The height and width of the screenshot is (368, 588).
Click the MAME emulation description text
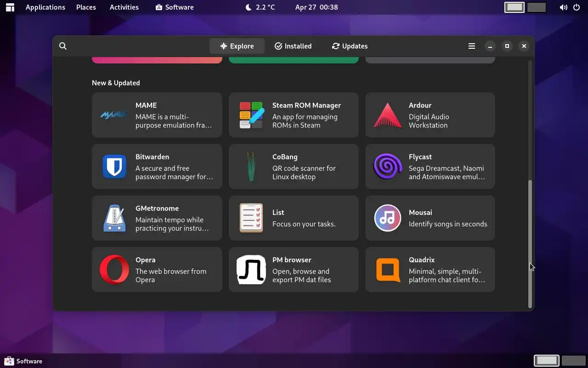pos(174,121)
